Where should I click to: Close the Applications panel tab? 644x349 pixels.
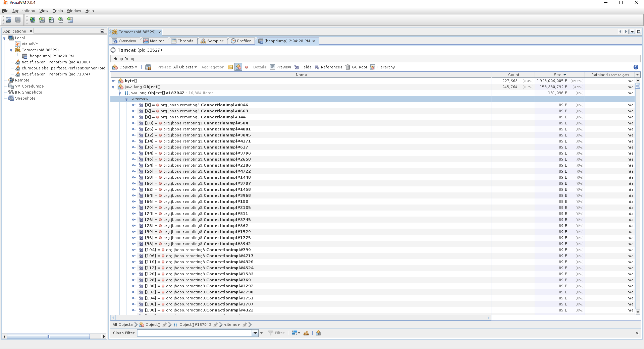31,31
